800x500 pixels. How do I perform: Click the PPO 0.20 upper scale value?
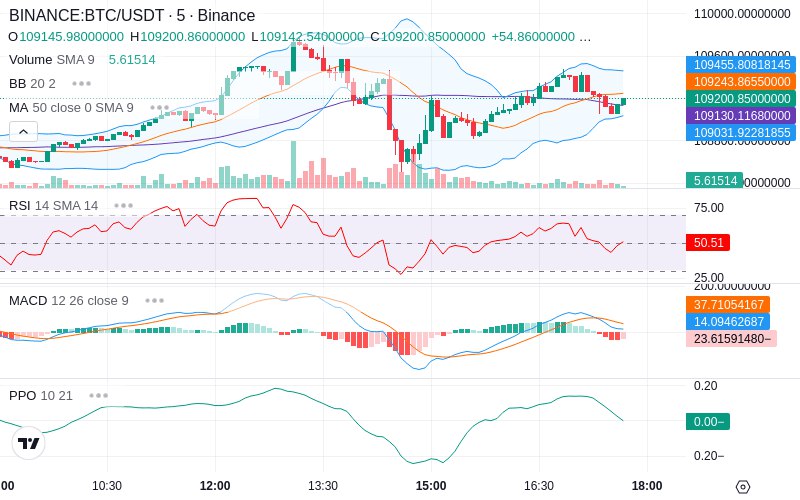coord(706,386)
